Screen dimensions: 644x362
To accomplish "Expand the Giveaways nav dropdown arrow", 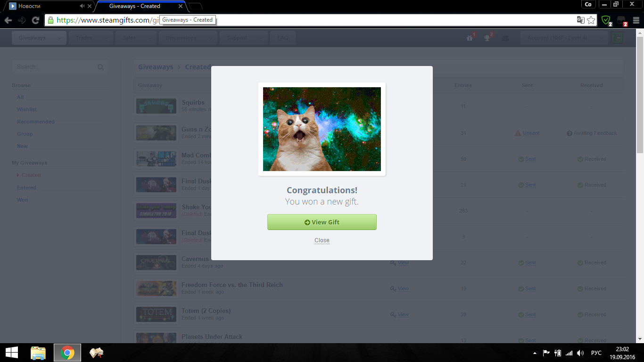I will pyautogui.click(x=59, y=38).
